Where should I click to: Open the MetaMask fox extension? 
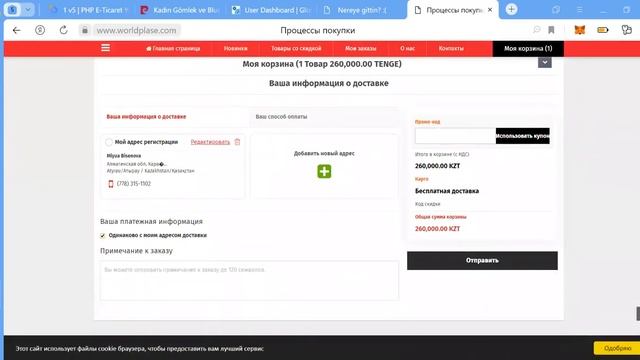(x=580, y=30)
